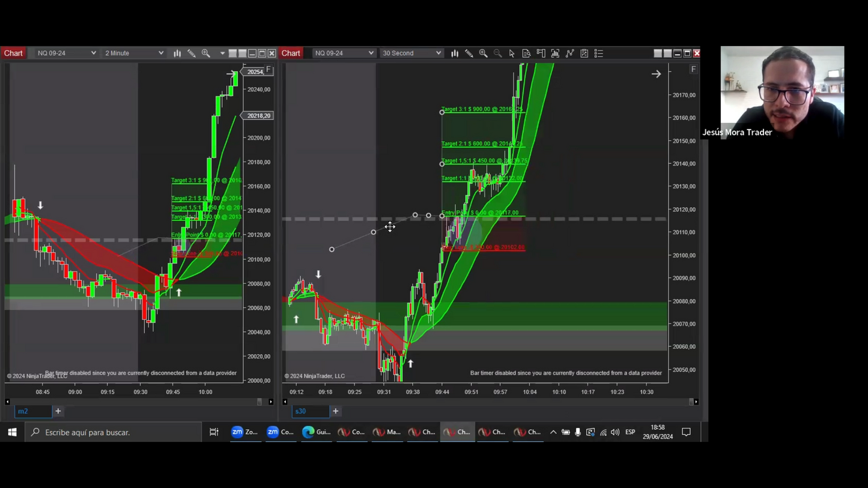Image resolution: width=868 pixels, height=488 pixels.
Task: Toggle first link square in 30 Second chart title bar
Action: click(658, 53)
